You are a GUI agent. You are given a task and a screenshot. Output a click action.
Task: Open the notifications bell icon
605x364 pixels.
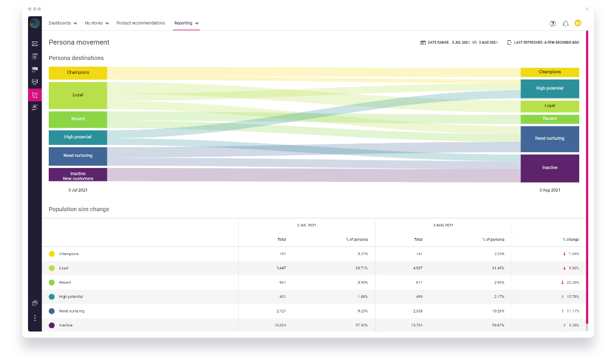[x=567, y=23]
